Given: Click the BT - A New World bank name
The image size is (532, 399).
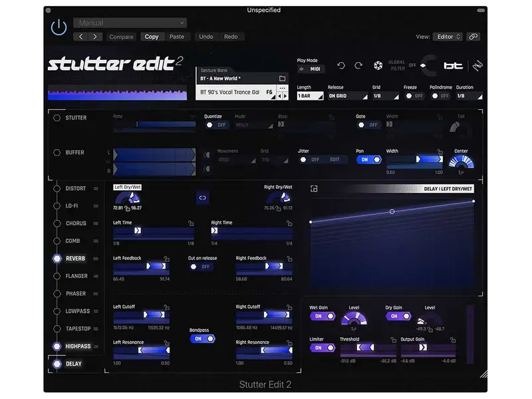Looking at the screenshot, I should pos(221,78).
